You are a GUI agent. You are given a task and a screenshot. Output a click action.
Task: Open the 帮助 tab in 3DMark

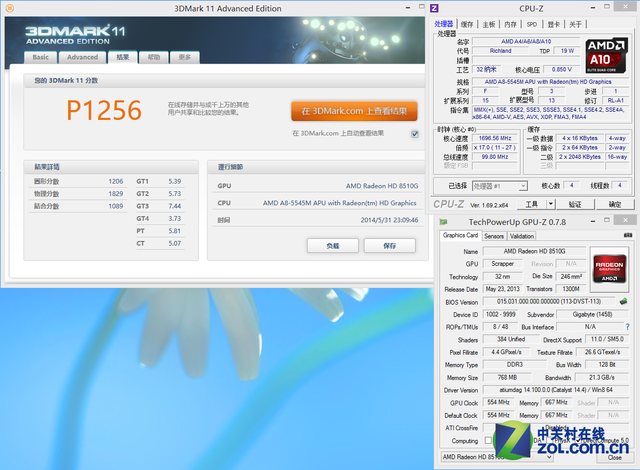coord(153,57)
